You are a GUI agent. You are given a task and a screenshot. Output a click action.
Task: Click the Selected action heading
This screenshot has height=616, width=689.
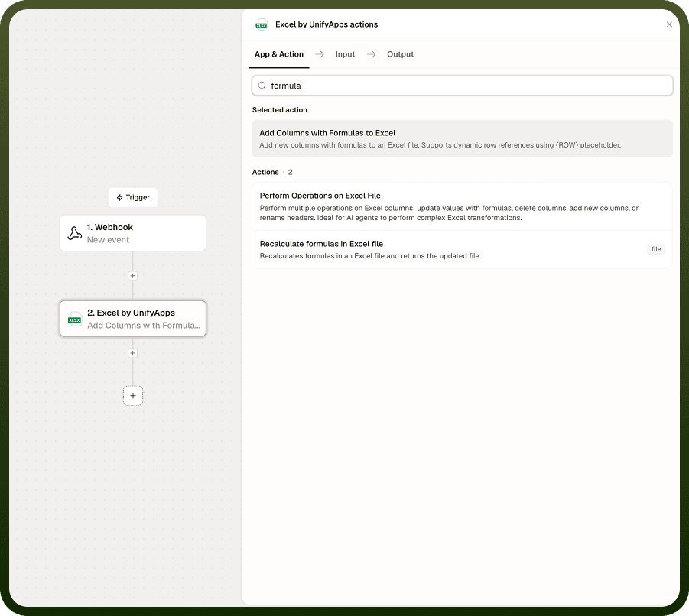pos(279,110)
